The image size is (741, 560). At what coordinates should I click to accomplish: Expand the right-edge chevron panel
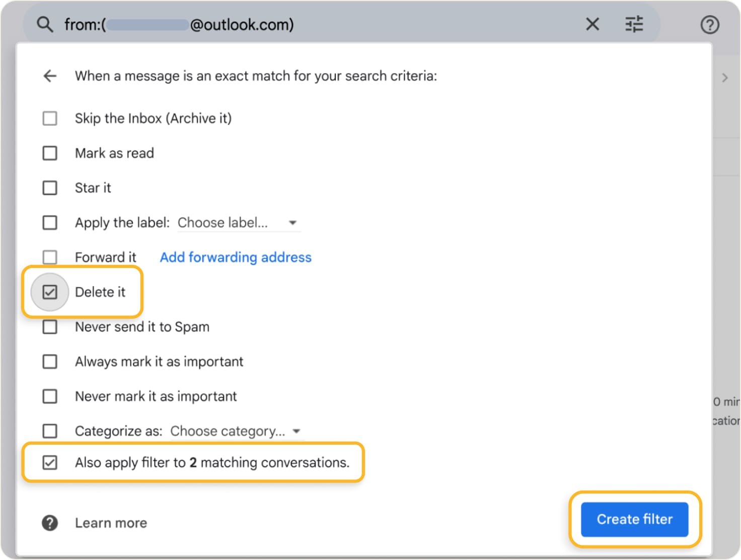(x=725, y=78)
